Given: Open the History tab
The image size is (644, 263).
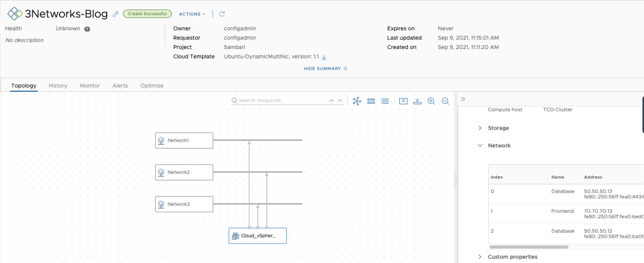Looking at the screenshot, I should pos(58,86).
